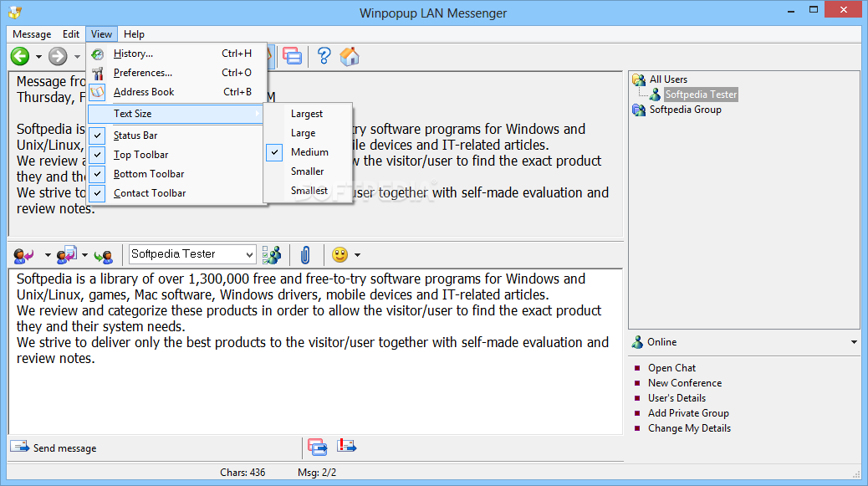Click Open Chat link

pyautogui.click(x=672, y=368)
